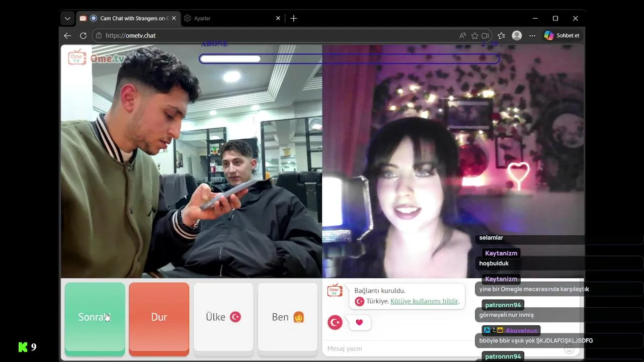Add this page to favorites star
Viewport: 644px width, 362px height.
click(x=474, y=36)
